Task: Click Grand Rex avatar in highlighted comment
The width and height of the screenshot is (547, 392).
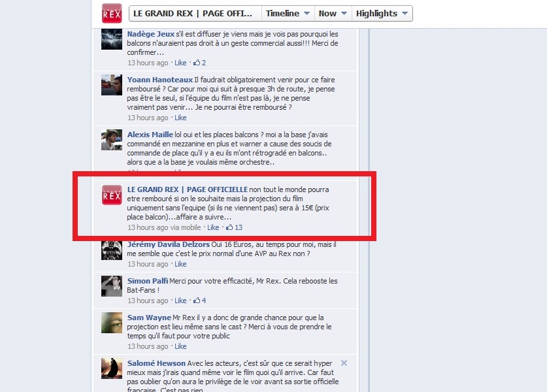Action: click(x=112, y=195)
